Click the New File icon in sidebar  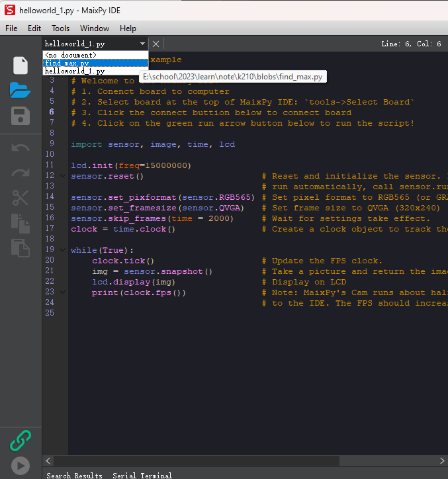coord(21,65)
